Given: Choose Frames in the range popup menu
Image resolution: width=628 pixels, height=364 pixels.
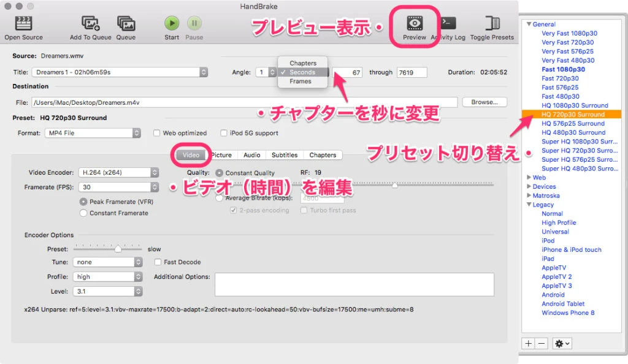Looking at the screenshot, I should click(x=303, y=82).
